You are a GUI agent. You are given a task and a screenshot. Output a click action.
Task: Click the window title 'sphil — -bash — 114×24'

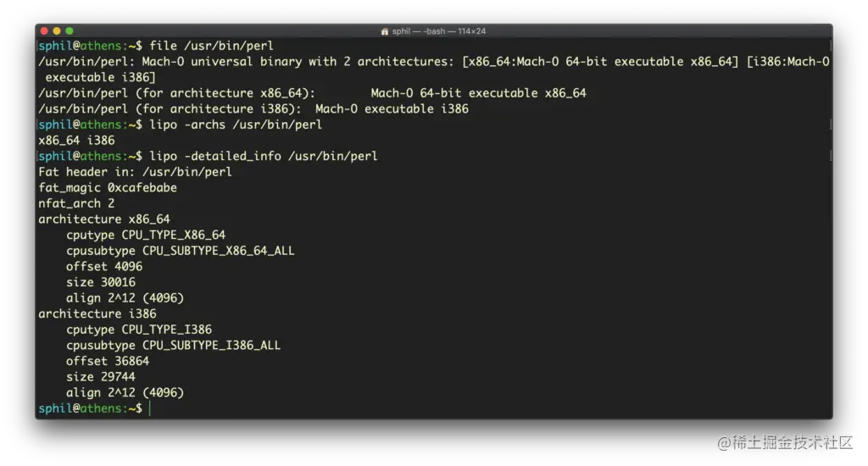pos(438,31)
